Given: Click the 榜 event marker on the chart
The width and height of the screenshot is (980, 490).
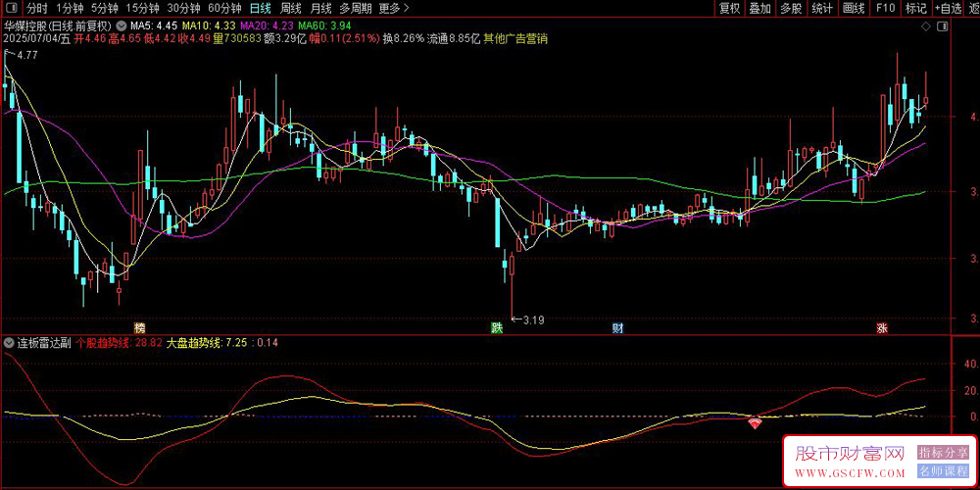Looking at the screenshot, I should pyautogui.click(x=140, y=328).
